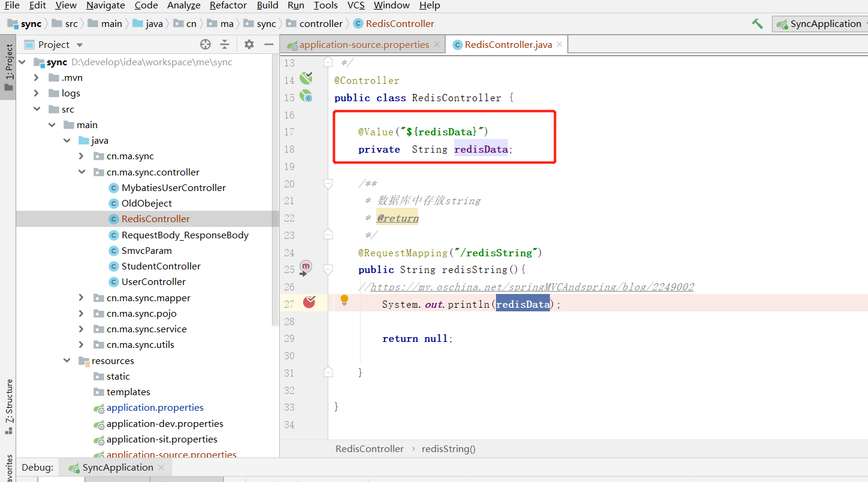Open Project panel settings gear
This screenshot has width=868, height=482.
tap(249, 44)
